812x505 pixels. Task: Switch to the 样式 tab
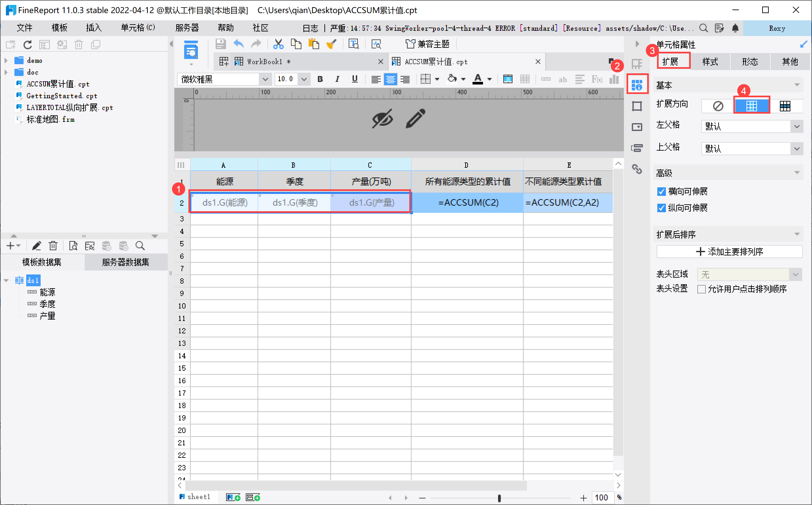(x=710, y=62)
